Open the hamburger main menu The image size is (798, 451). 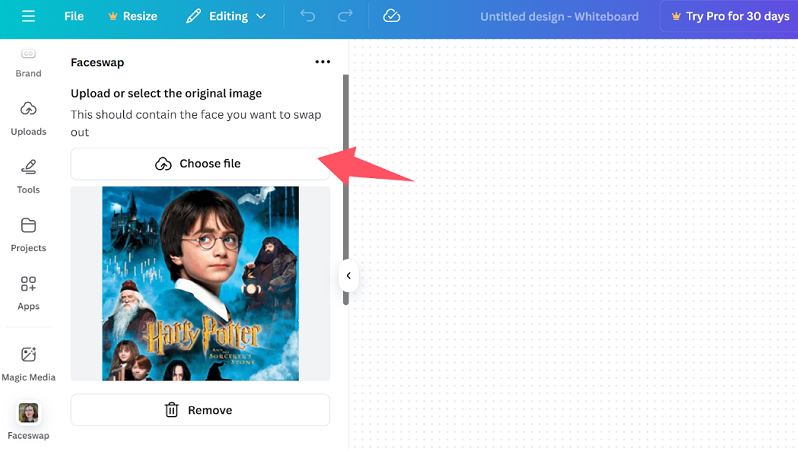tap(28, 16)
